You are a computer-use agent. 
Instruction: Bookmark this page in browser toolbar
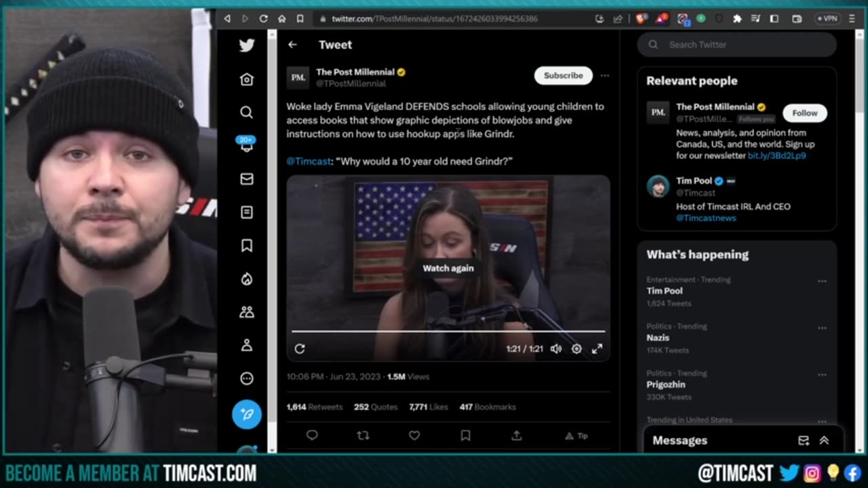coord(300,18)
